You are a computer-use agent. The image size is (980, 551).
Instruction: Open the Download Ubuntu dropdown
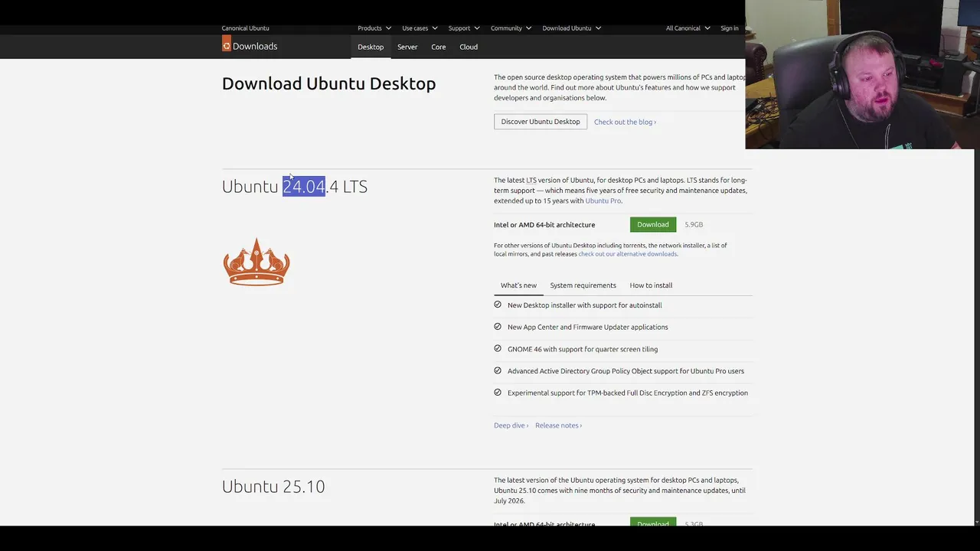click(x=572, y=28)
